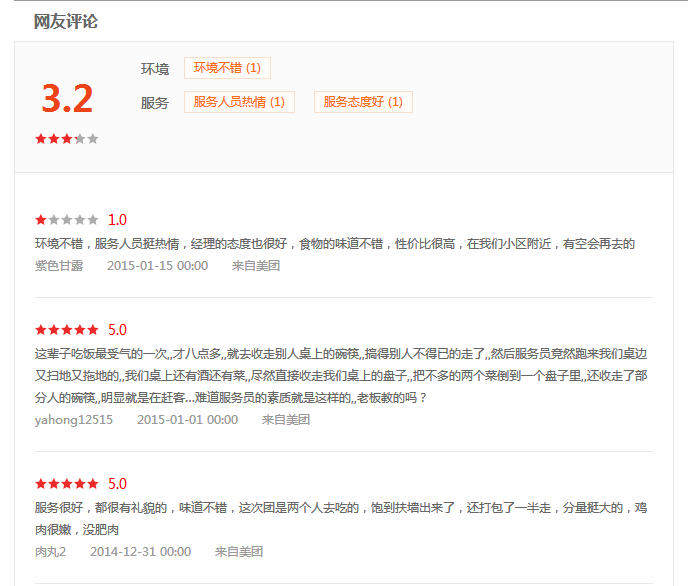This screenshot has width=688, height=586.
Task: Click 来自美团 beside the 2015-01-15 date
Action: [x=256, y=266]
